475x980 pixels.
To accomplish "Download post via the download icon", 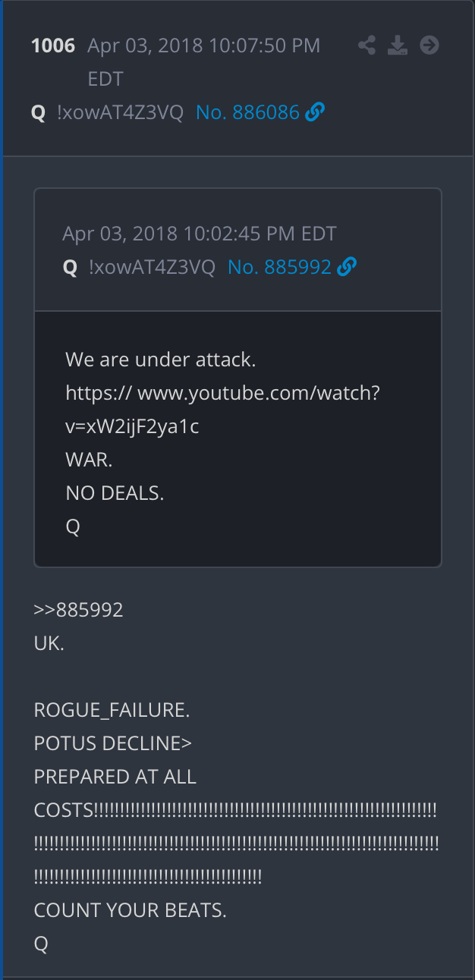I will pos(398,46).
